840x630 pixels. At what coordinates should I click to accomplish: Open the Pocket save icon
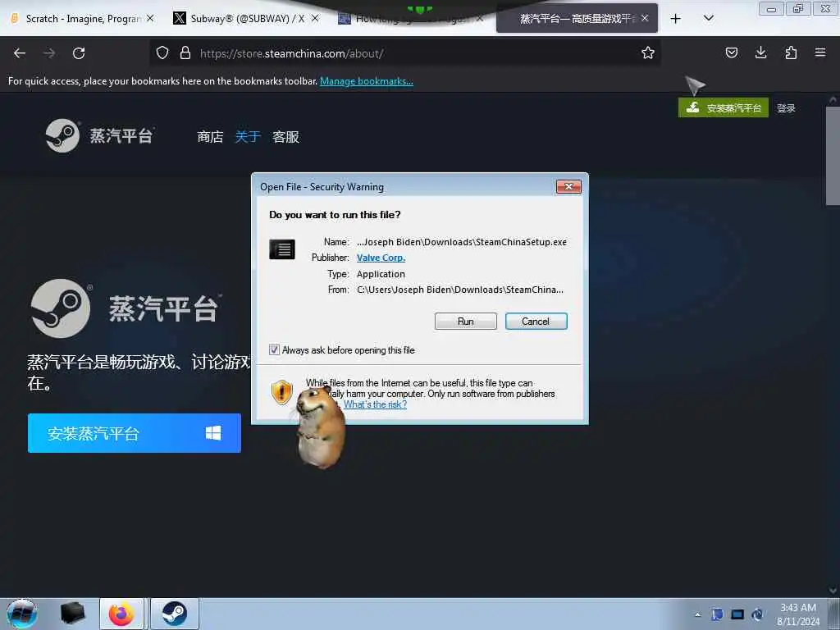pos(731,52)
